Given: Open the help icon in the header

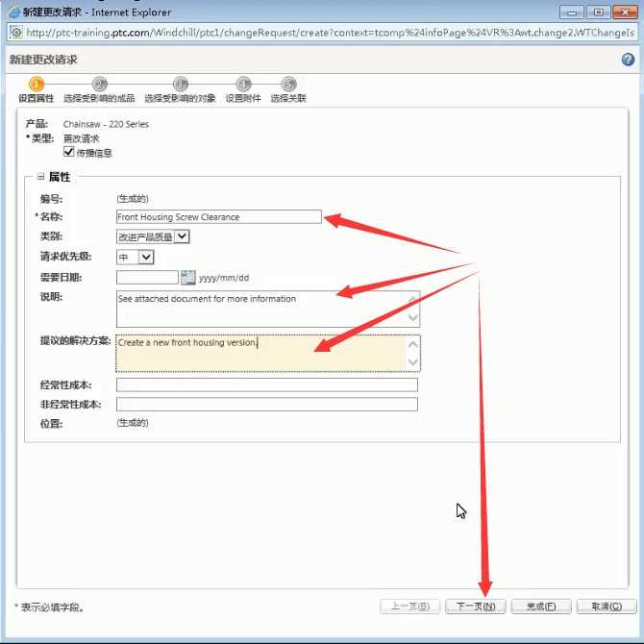Looking at the screenshot, I should [x=628, y=60].
